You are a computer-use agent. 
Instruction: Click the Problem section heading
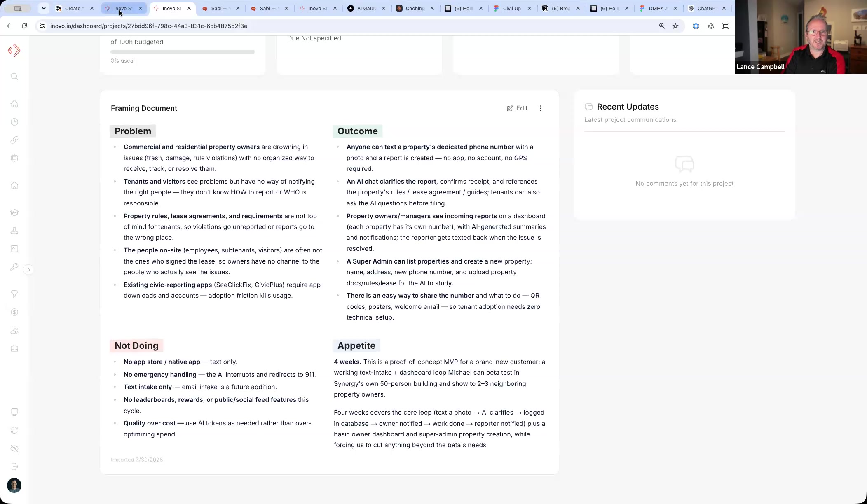(133, 131)
